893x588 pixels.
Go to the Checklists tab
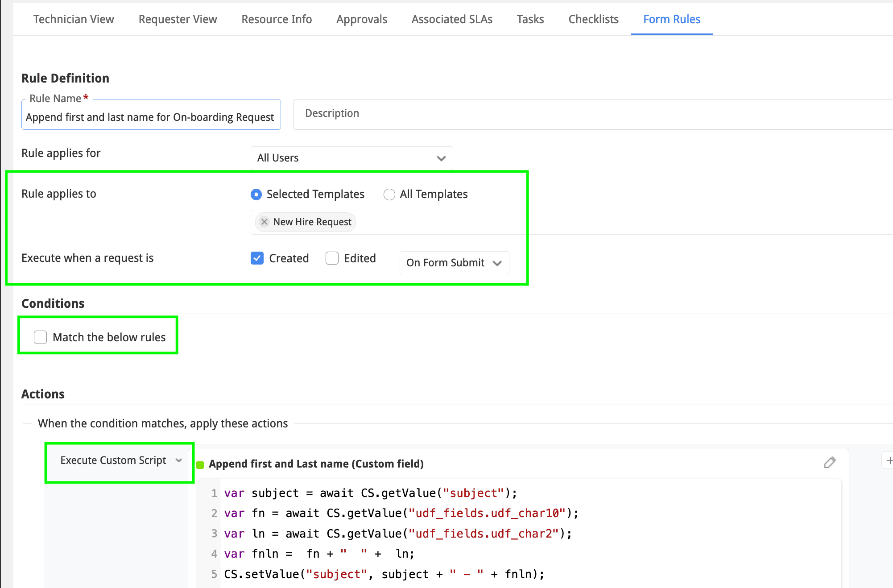[593, 19]
